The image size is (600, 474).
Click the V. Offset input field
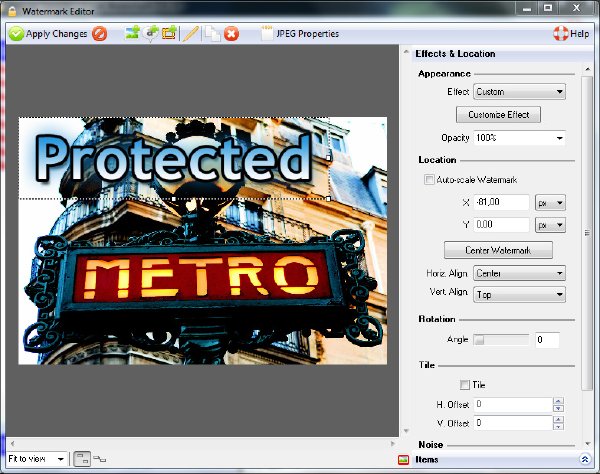click(x=513, y=423)
